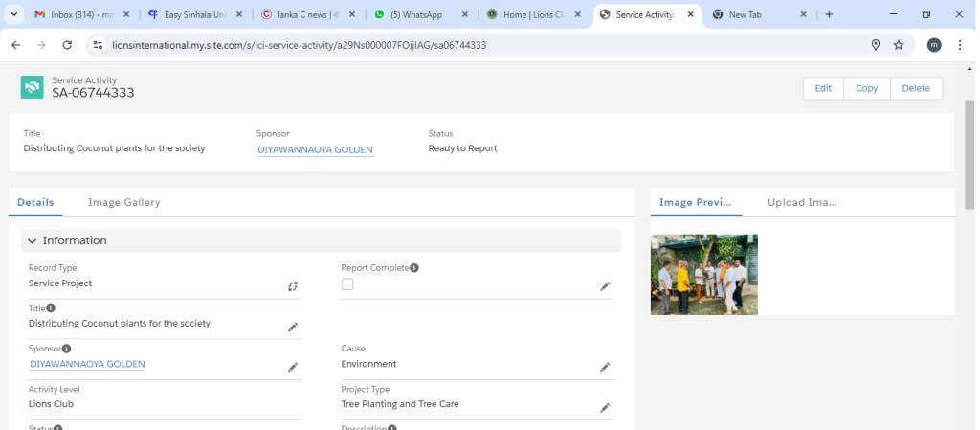This screenshot has height=430, width=980.
Task: Click the Service Activity handshake icon
Action: coord(32,87)
